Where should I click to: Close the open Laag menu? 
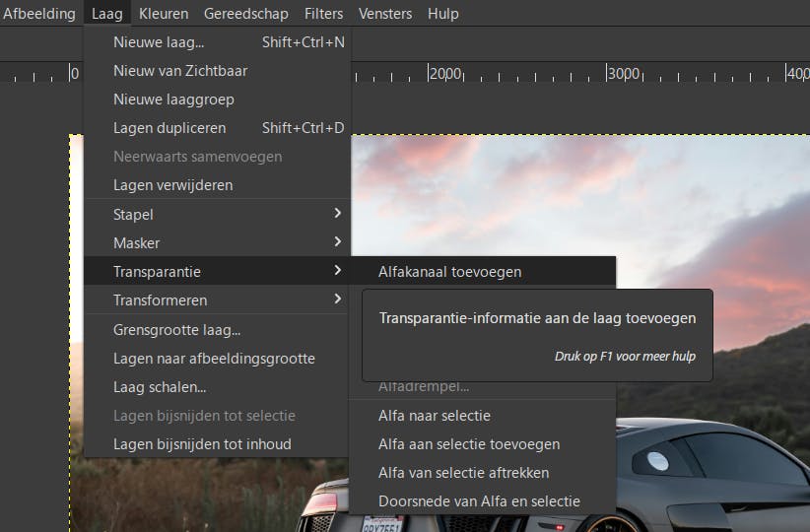[x=107, y=14]
